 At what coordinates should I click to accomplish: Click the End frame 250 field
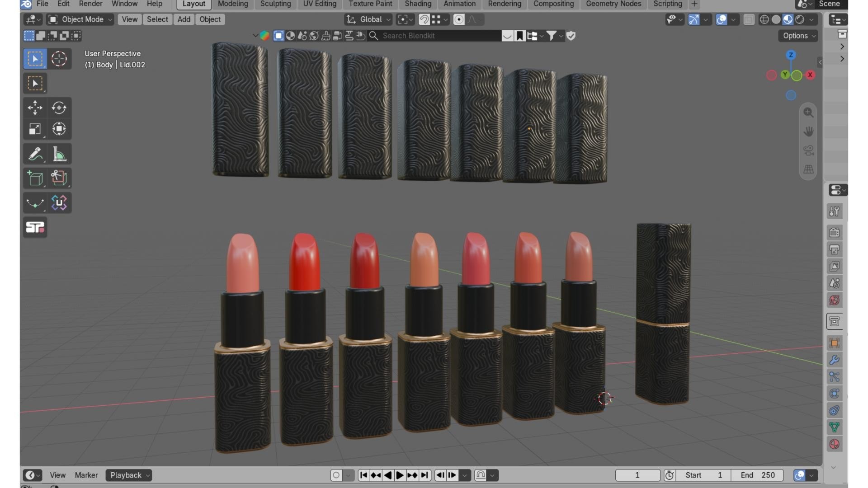(x=758, y=475)
